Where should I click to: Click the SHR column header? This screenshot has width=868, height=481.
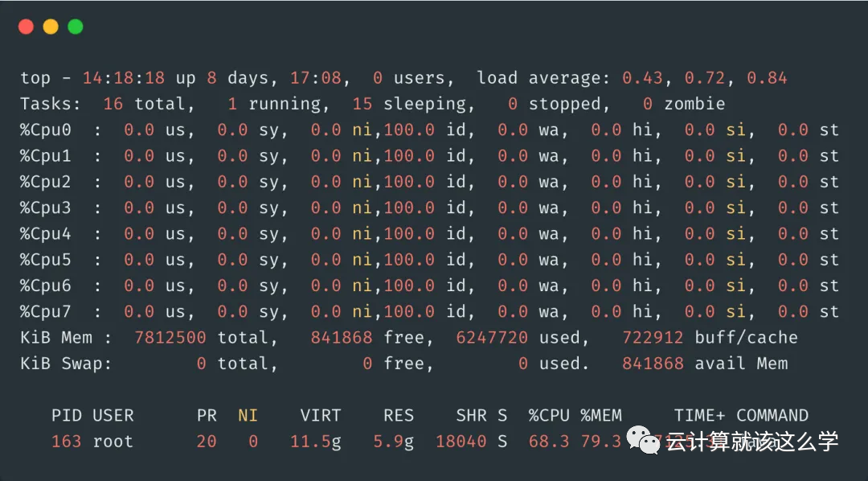[x=471, y=416]
